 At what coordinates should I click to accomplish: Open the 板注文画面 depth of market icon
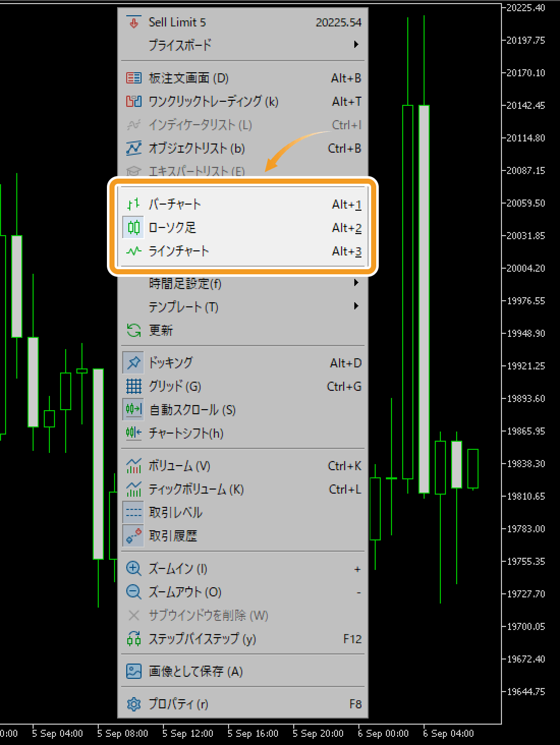click(x=134, y=78)
